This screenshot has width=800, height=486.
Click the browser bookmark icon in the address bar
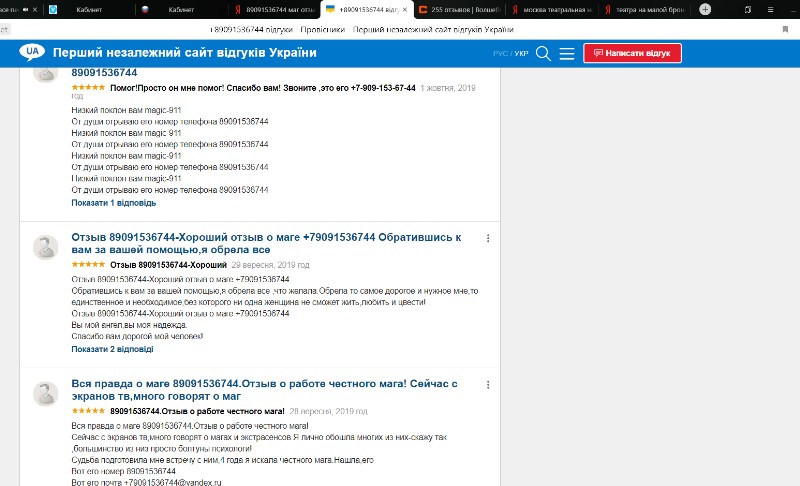(785, 30)
